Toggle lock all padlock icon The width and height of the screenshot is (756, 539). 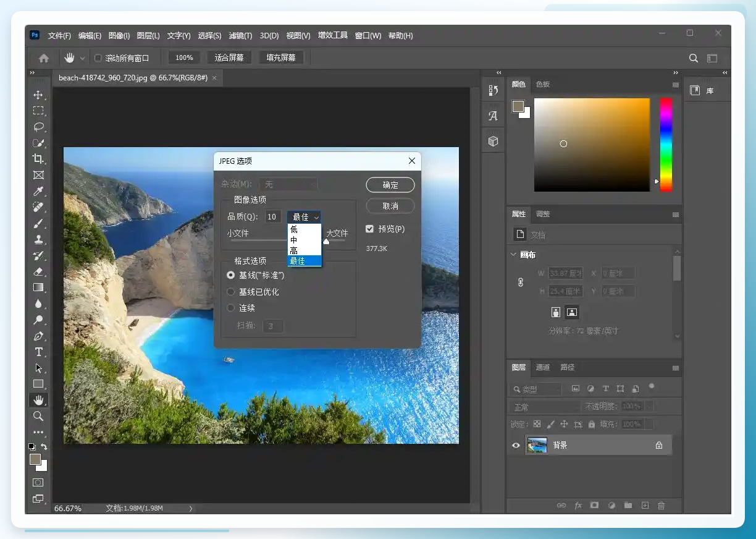[x=592, y=424]
